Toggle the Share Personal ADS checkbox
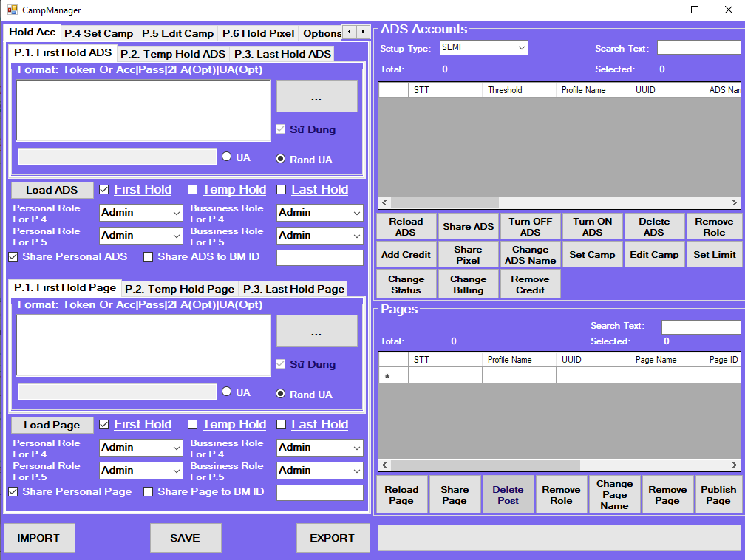 click(13, 257)
